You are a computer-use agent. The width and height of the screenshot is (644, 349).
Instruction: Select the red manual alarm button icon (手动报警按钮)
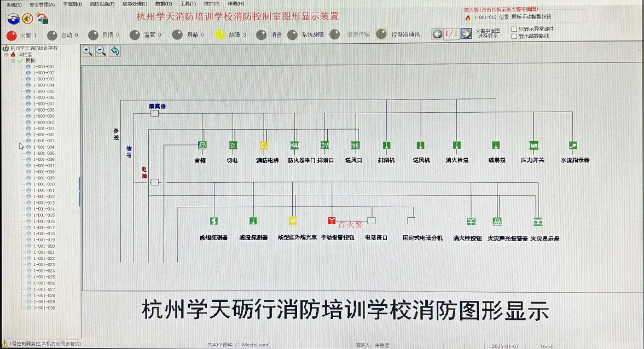[332, 221]
